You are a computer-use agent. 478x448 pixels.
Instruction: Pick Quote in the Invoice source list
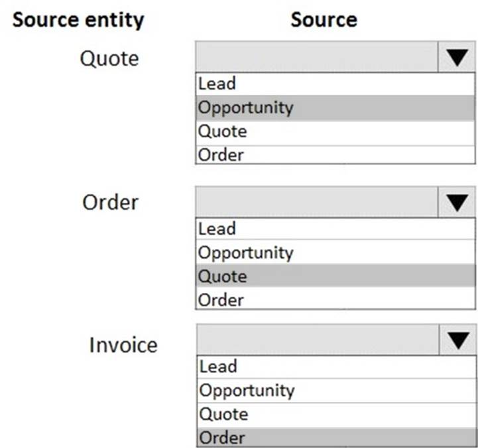(x=335, y=414)
